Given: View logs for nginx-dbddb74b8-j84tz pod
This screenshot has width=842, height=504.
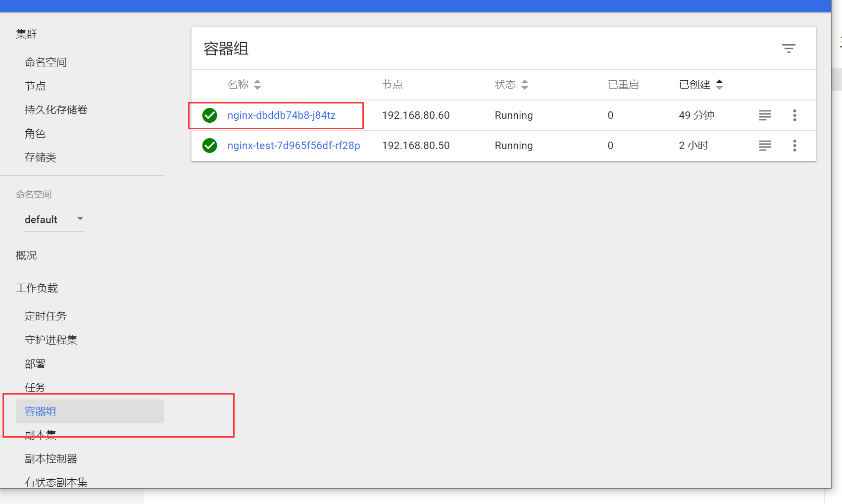Looking at the screenshot, I should tap(765, 115).
